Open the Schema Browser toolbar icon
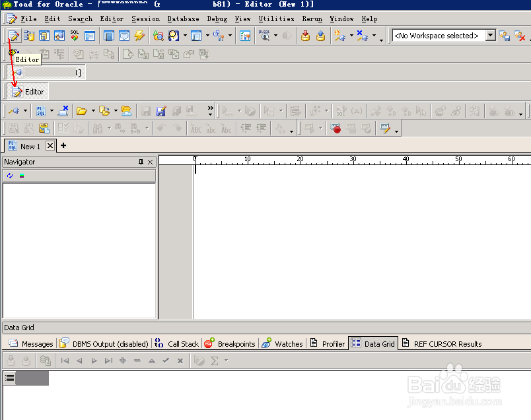The height and width of the screenshot is (420, 531). [29, 36]
